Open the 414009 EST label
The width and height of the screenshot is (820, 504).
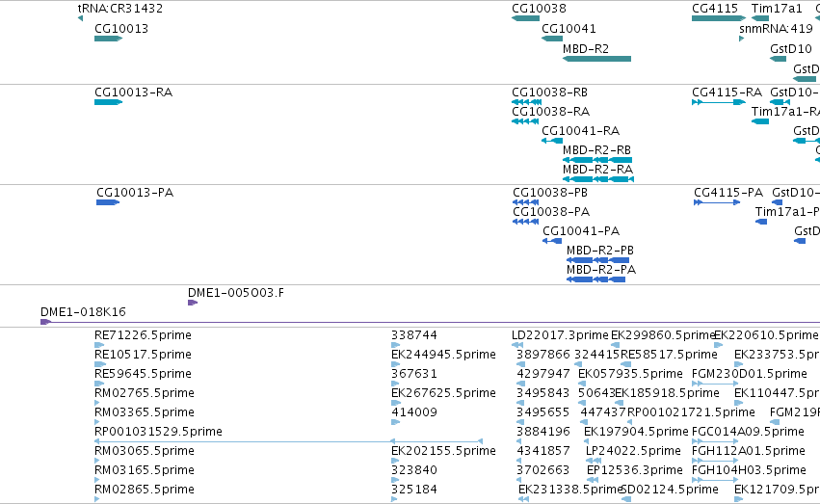414,413
